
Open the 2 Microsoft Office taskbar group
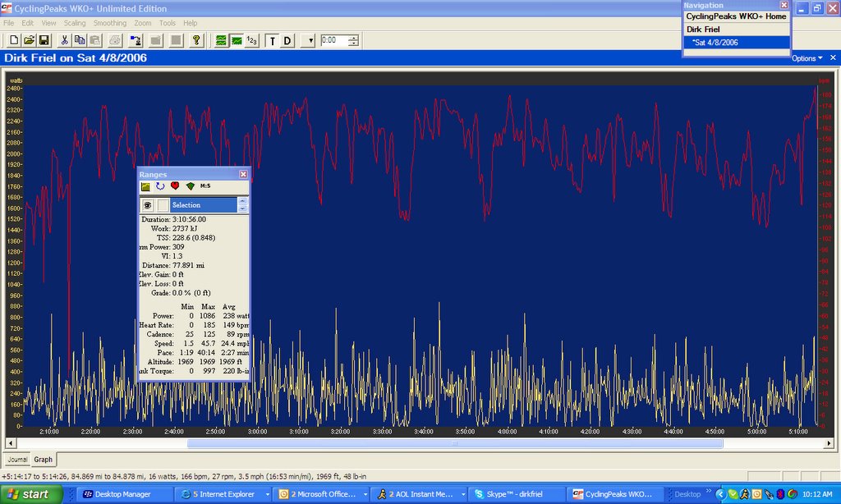tap(323, 494)
